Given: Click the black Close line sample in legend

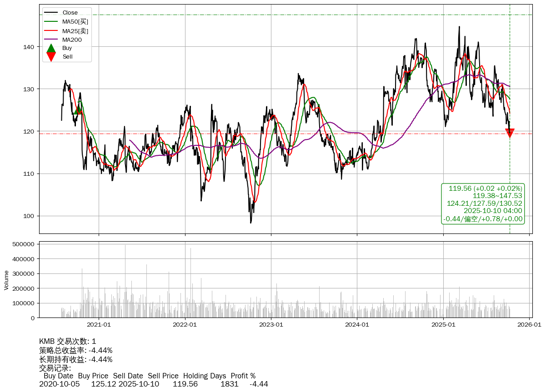Looking at the screenshot, I should click(51, 13).
